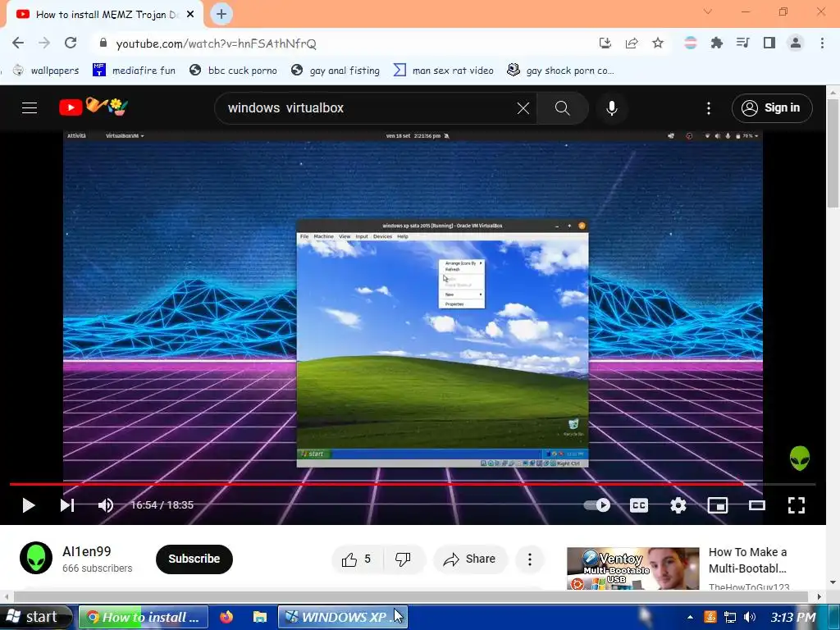Click the URL address bar
This screenshot has width=840, height=630.
tap(343, 43)
